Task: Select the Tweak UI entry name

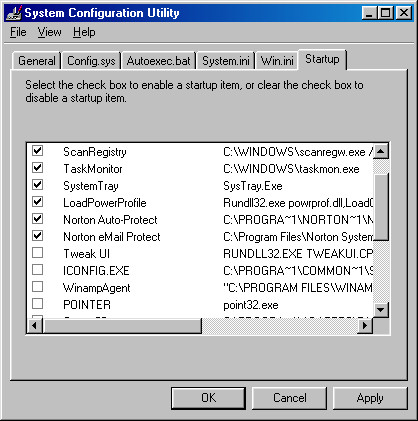Action: pyautogui.click(x=86, y=254)
